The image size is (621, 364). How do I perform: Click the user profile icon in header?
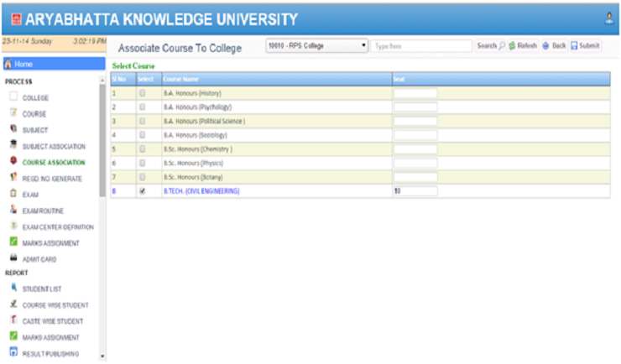tap(609, 18)
